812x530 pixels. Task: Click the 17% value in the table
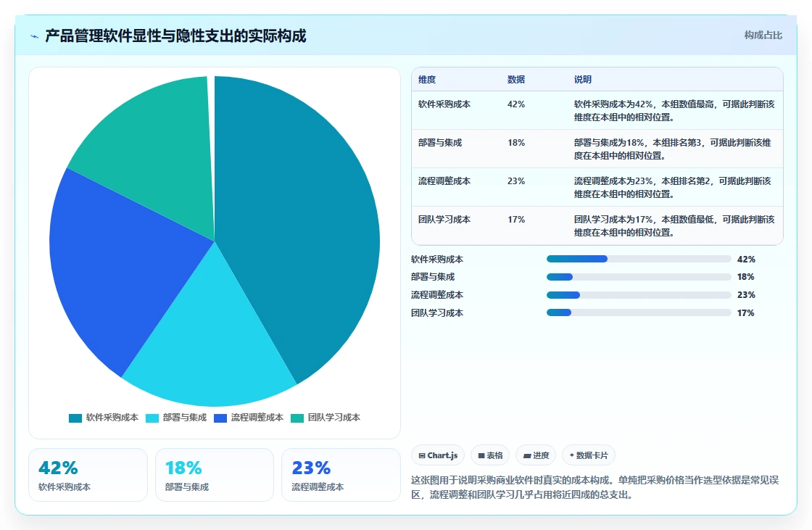point(516,219)
